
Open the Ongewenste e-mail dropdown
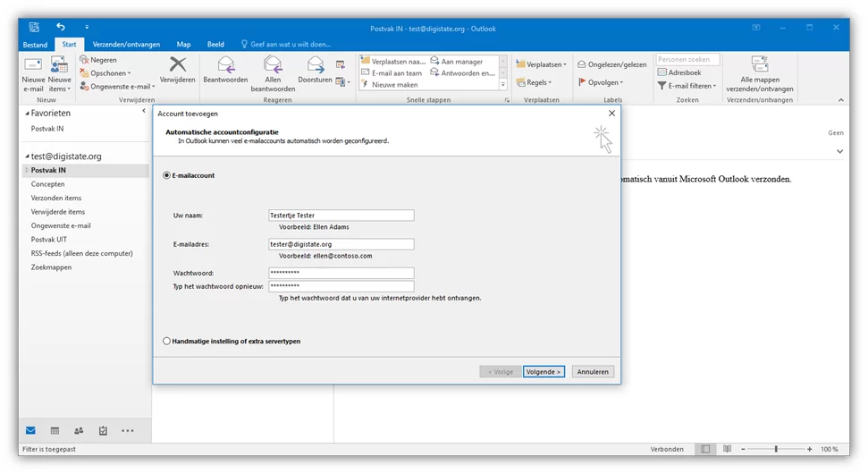117,87
